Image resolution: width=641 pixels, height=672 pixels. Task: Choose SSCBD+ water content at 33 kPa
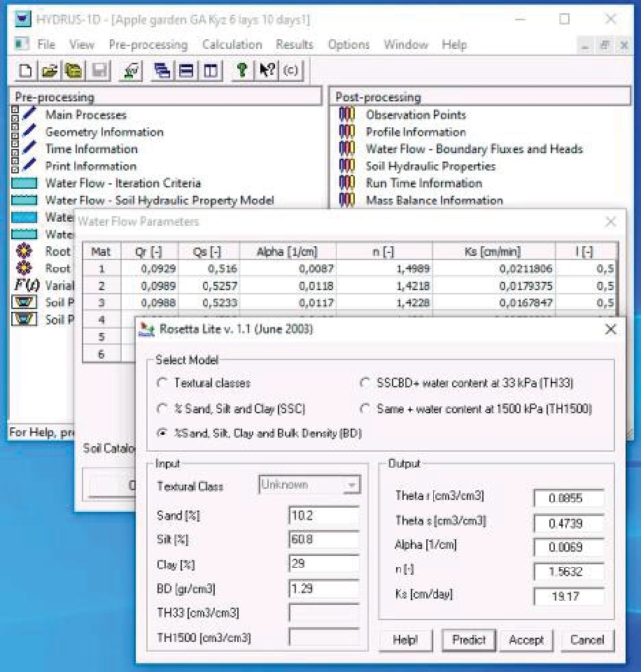(365, 383)
